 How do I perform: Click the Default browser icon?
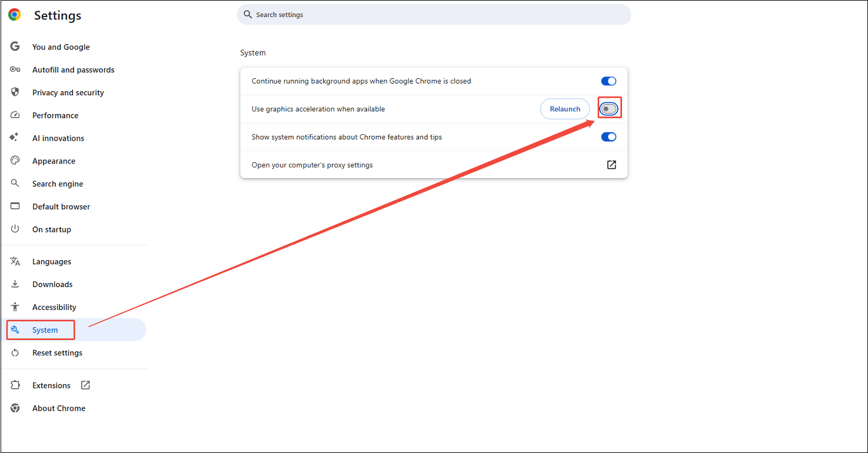(14, 206)
